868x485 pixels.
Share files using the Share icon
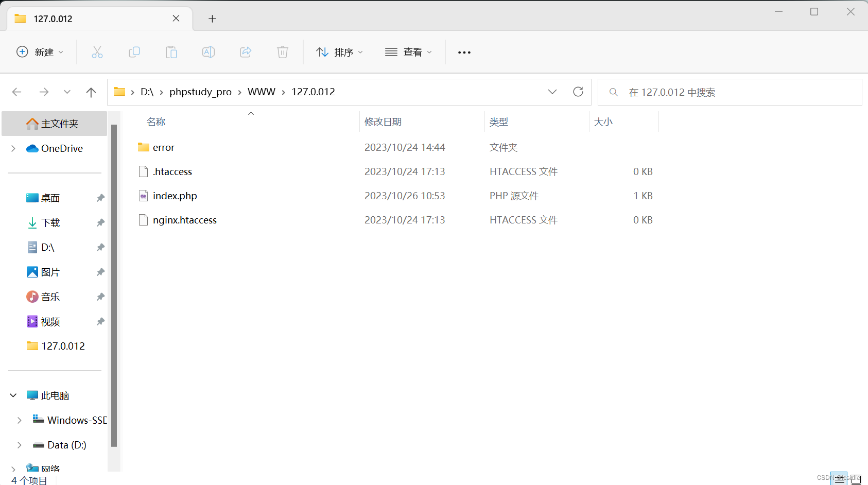[x=246, y=52]
